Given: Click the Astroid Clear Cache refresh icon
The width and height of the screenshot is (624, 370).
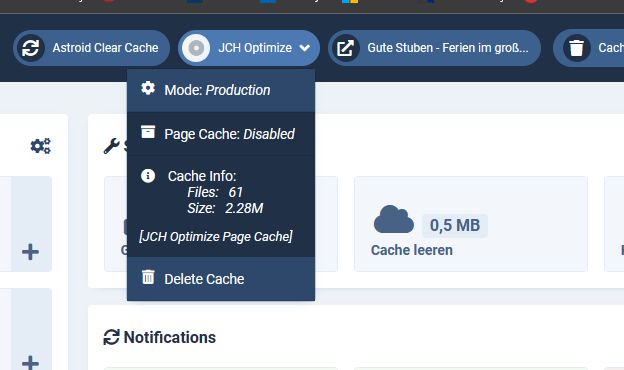Looking at the screenshot, I should click(x=31, y=48).
